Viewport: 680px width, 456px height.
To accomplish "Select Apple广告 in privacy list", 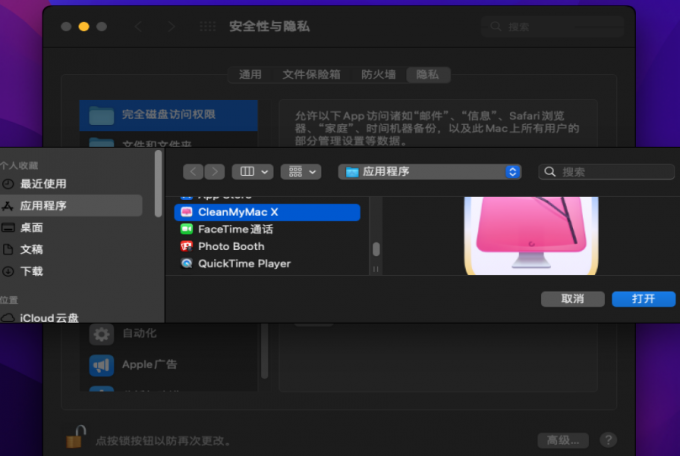I will [169, 365].
